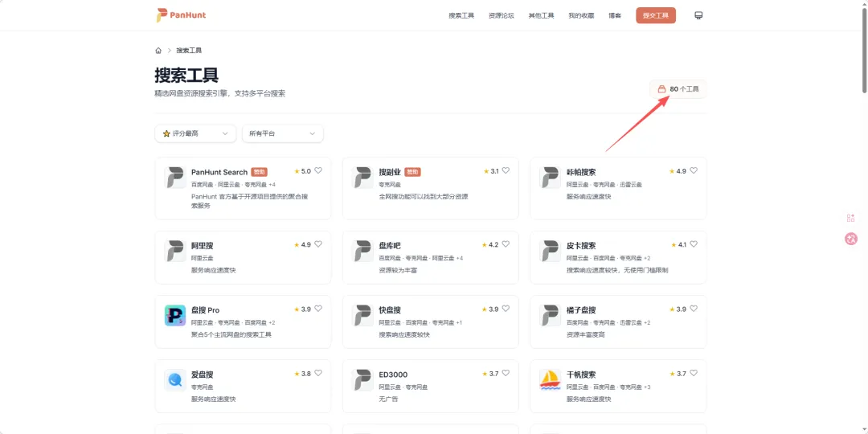This screenshot has height=434, width=868.
Task: Click heart icon on 千帆搜索 card
Action: (x=694, y=373)
